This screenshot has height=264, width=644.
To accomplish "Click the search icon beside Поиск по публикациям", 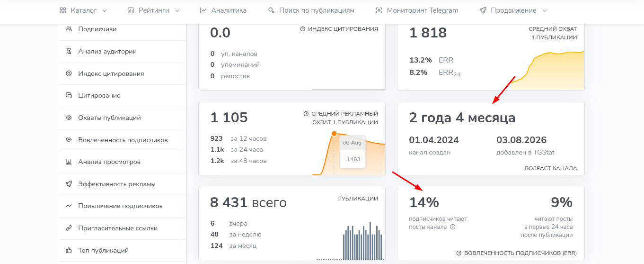I will [271, 10].
